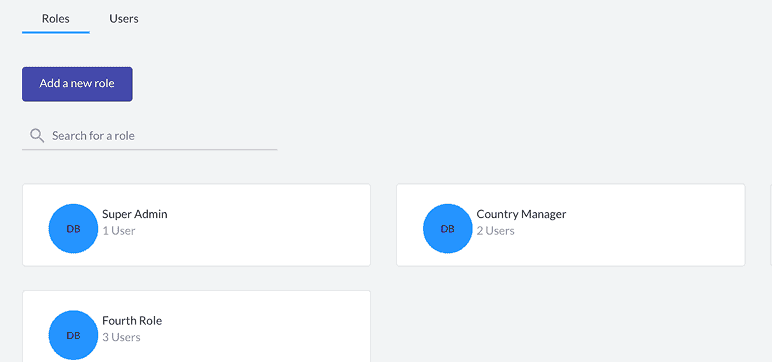Click the 1 User count under Super Admin

click(119, 230)
